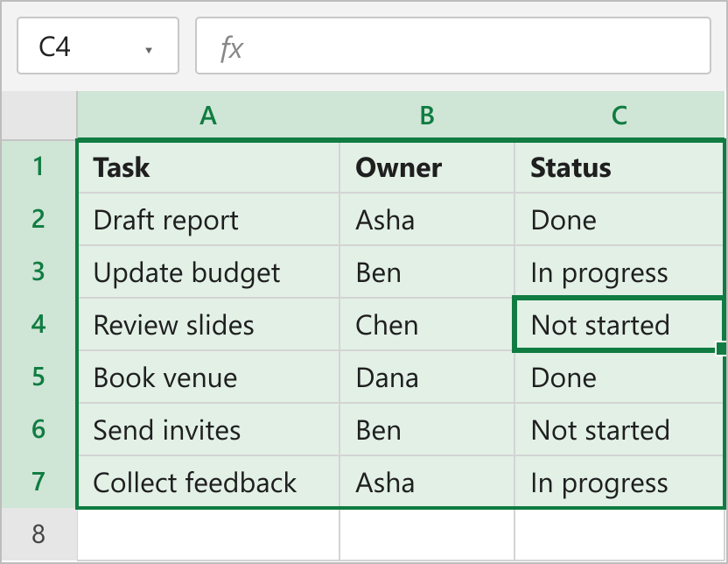The image size is (728, 564).
Task: Select row 5 header
Action: 38,377
